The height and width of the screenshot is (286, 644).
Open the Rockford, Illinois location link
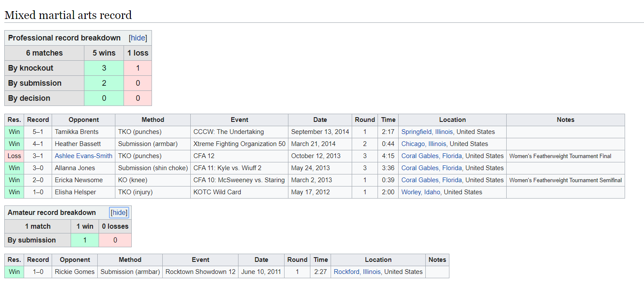pos(357,272)
